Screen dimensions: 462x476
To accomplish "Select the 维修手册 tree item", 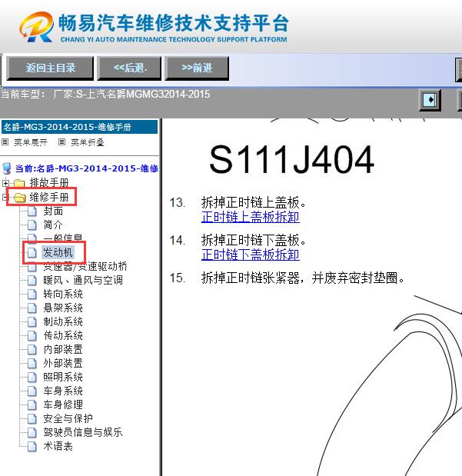I will [x=49, y=198].
